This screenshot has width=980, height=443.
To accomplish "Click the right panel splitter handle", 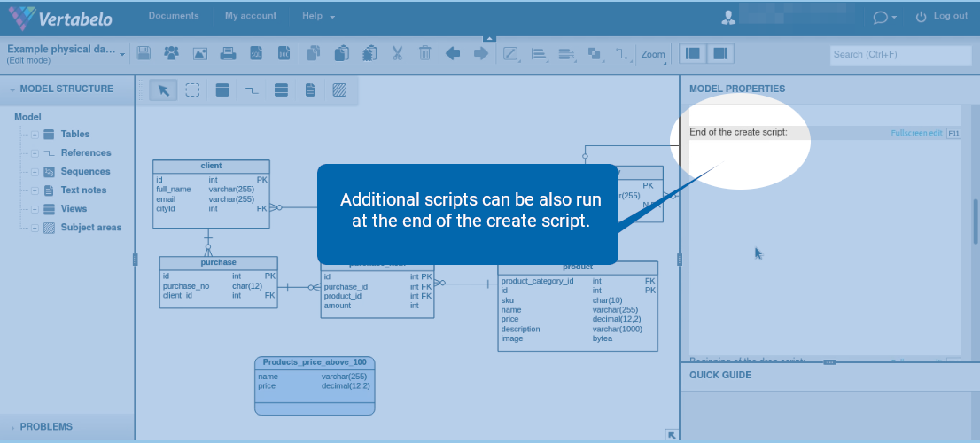I will 680,260.
